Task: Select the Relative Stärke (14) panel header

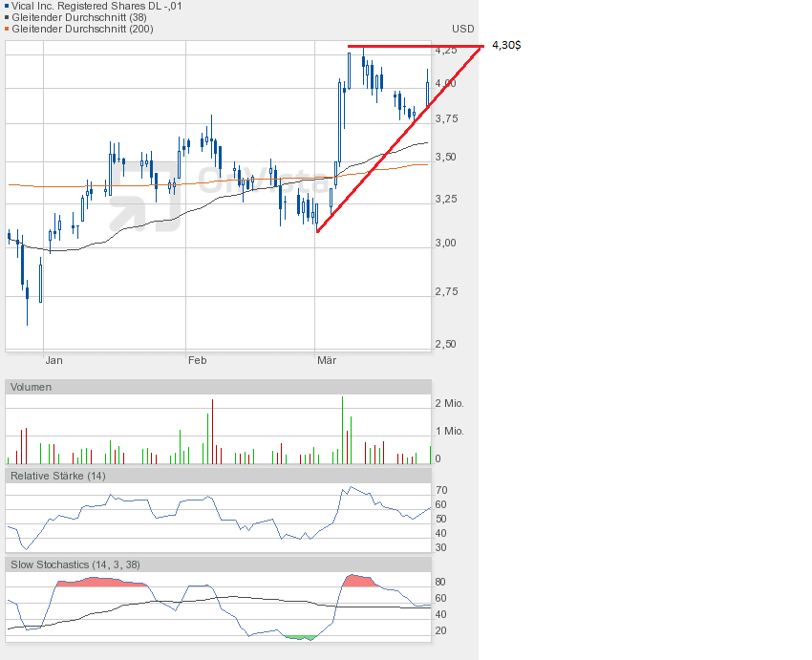Action: (58, 476)
